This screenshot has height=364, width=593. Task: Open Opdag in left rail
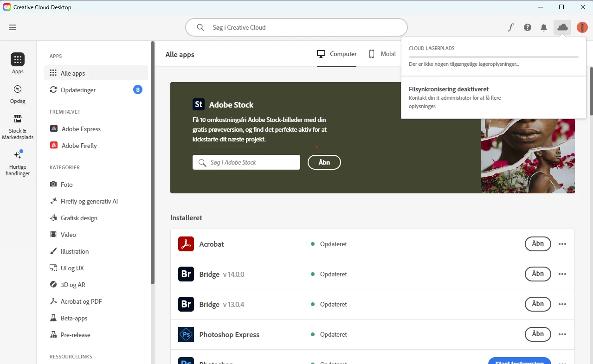tap(18, 94)
